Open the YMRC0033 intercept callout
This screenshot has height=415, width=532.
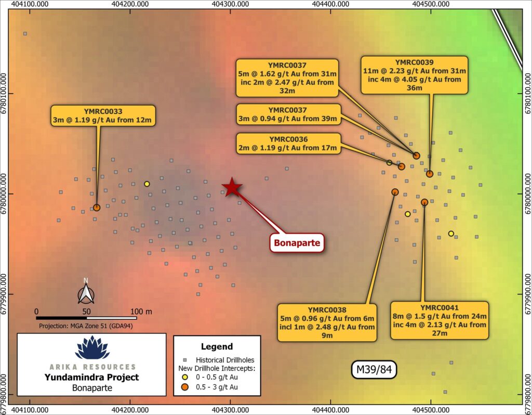pos(103,115)
